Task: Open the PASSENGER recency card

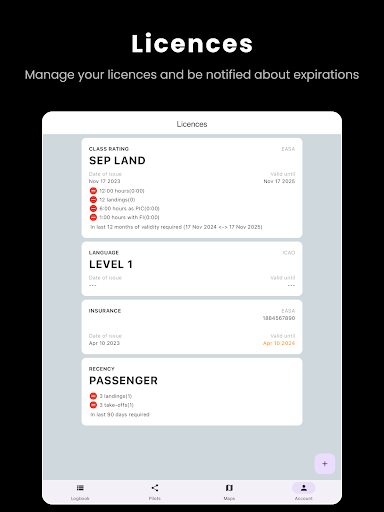Action: pyautogui.click(x=192, y=392)
